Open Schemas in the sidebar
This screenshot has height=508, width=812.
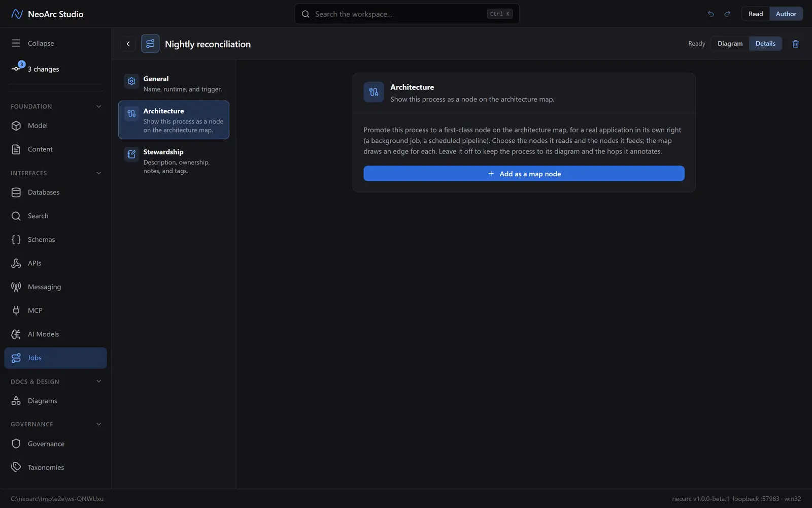coord(55,240)
